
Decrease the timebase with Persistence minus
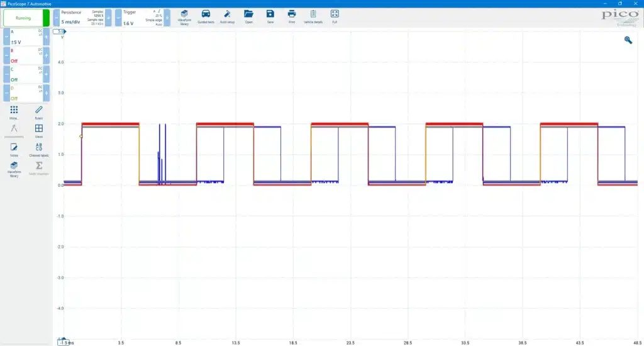(x=57, y=18)
